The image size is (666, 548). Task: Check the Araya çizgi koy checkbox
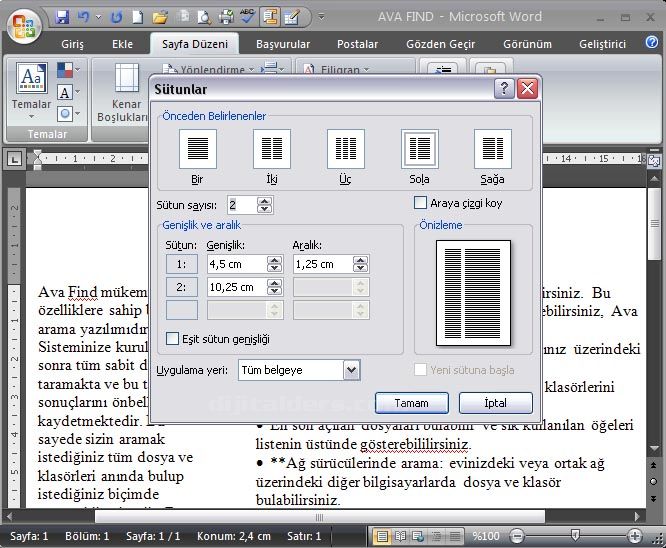pos(420,203)
